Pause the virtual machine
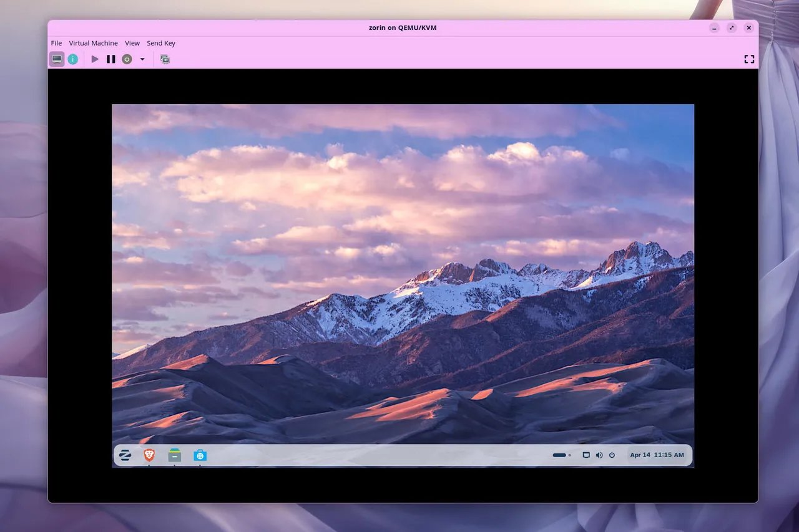Viewport: 799px width, 532px height. (110, 59)
